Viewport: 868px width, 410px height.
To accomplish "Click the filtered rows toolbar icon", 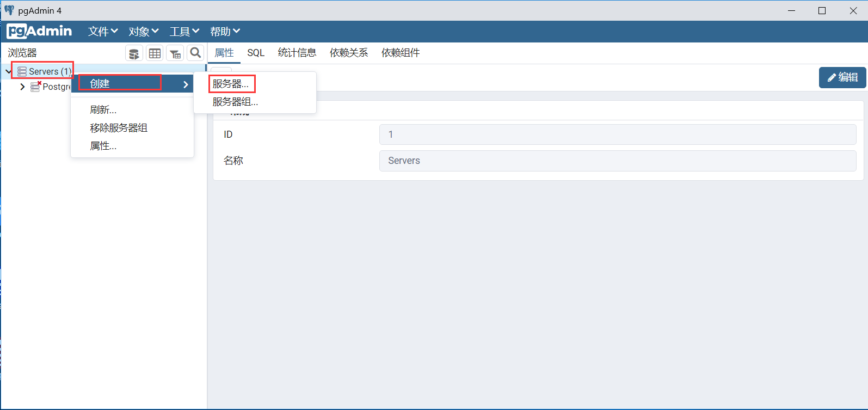I will (x=175, y=53).
